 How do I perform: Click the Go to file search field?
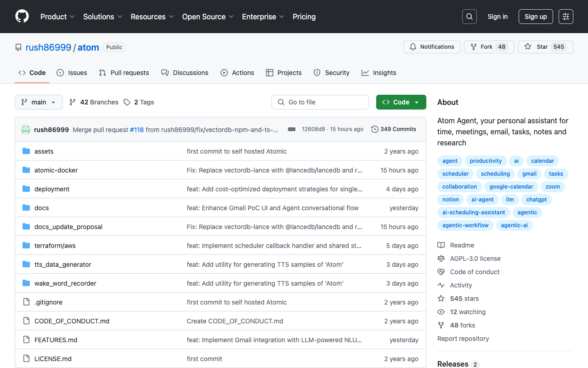pyautogui.click(x=320, y=102)
